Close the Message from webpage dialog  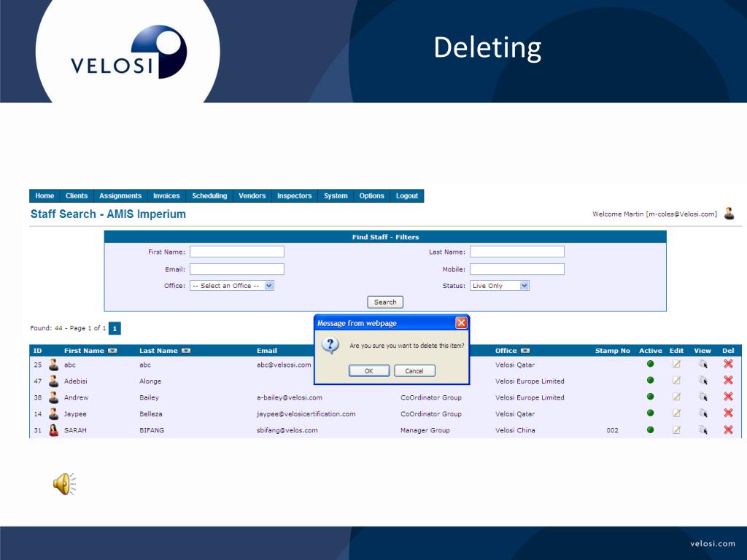pos(461,323)
